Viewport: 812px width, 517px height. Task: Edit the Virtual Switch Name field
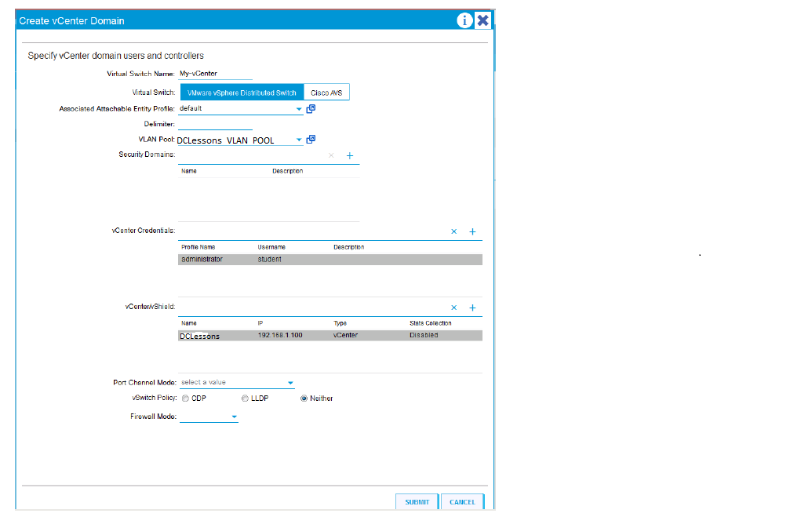coord(216,74)
